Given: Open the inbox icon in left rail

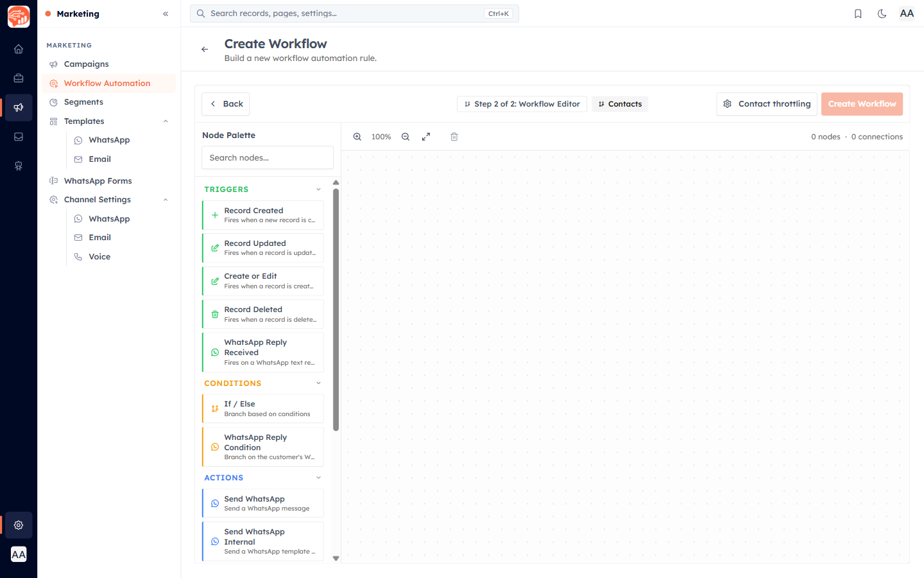Looking at the screenshot, I should tap(19, 137).
